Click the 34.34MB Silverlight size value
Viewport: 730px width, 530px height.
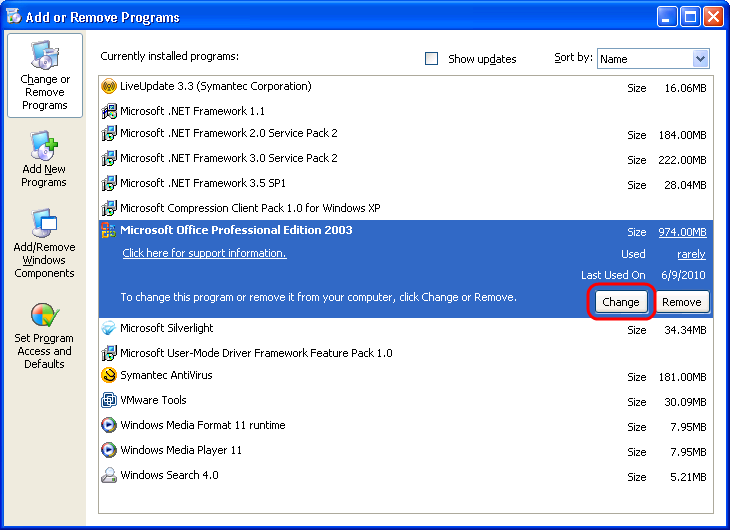click(x=685, y=330)
